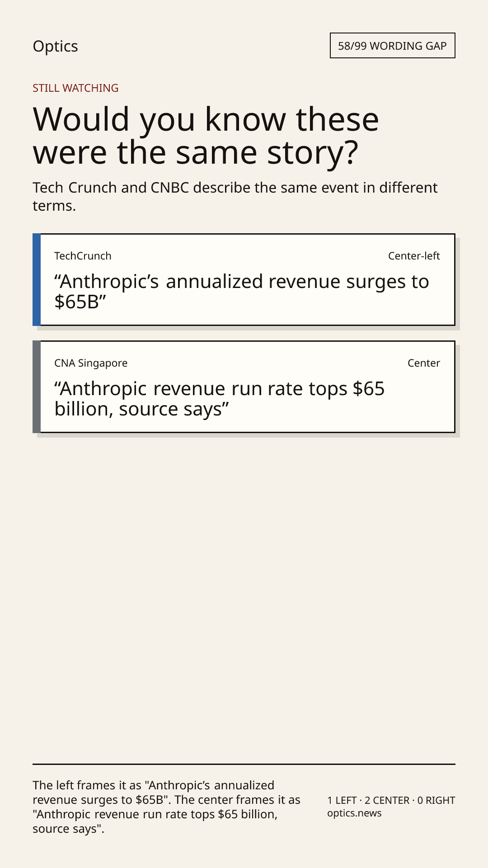This screenshot has width=488, height=868.
Task: Open the optics.news link
Action: 354,813
